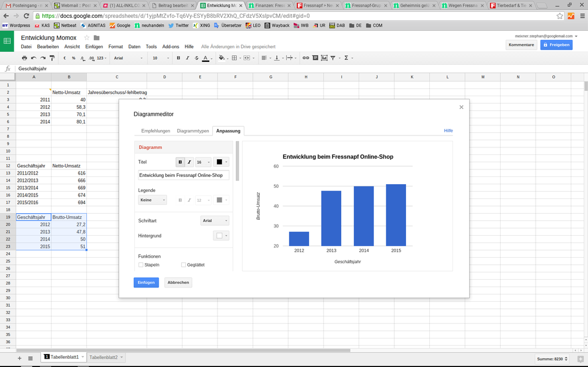The width and height of the screenshot is (588, 367).
Task: Toggle bold in the sheet toolbar
Action: click(x=178, y=58)
